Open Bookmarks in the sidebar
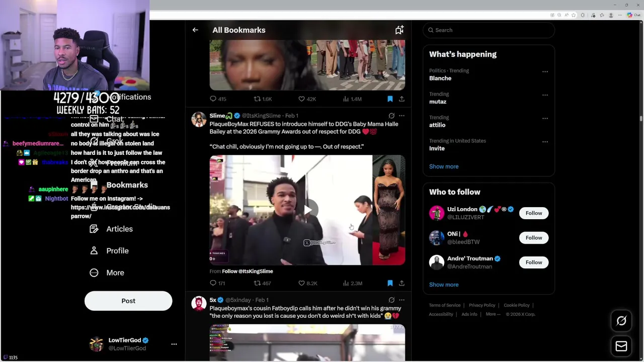 (119, 185)
